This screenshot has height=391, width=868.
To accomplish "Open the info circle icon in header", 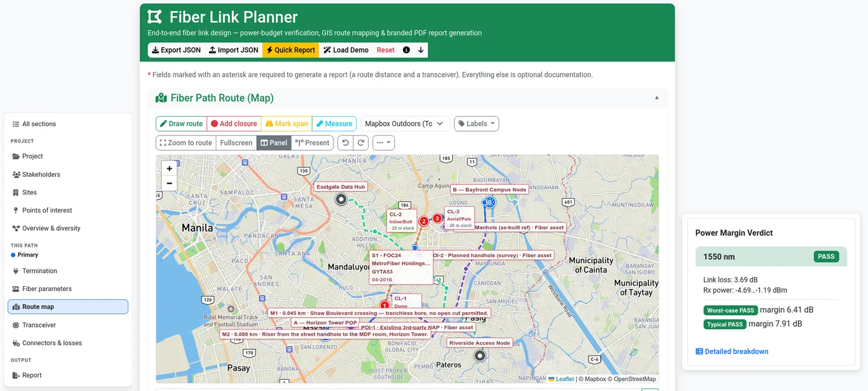I will (407, 50).
